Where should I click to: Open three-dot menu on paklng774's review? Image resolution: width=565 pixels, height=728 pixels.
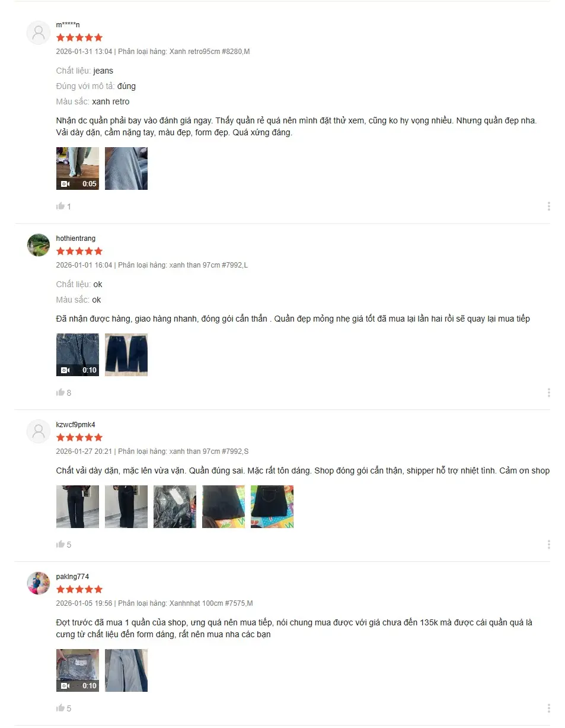click(548, 708)
